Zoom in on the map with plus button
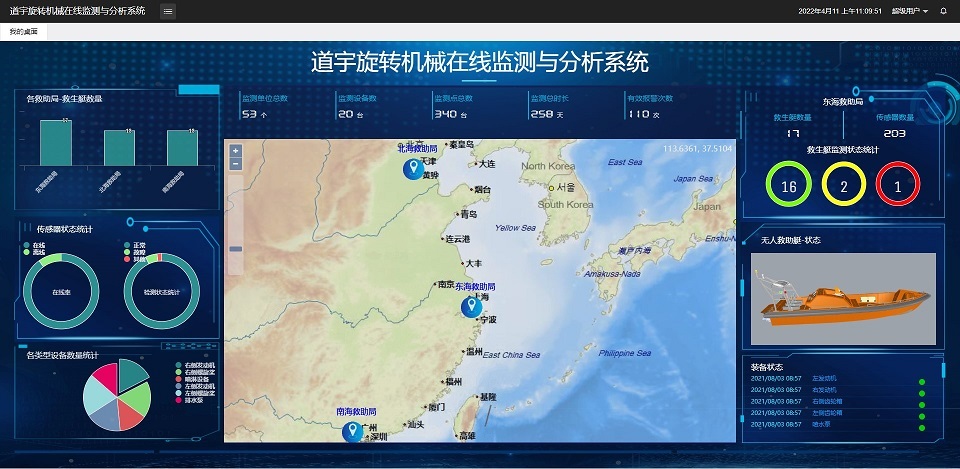 [x=236, y=151]
